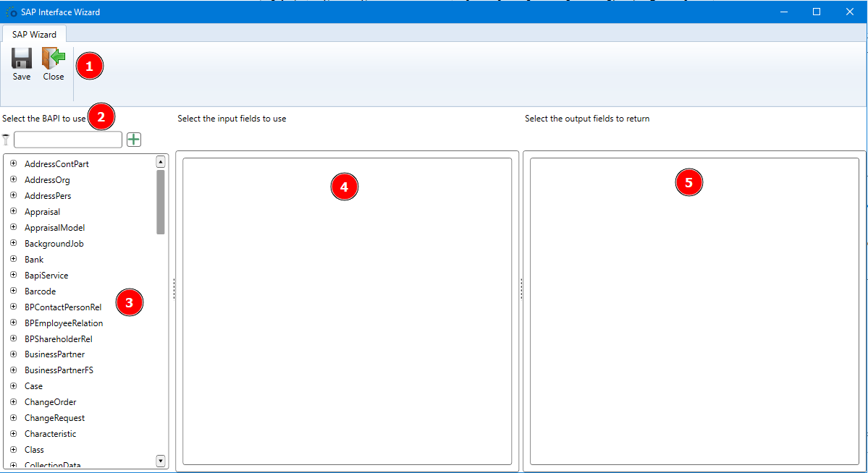This screenshot has height=473, width=868.
Task: Expand the Case tree node
Action: coord(13,385)
